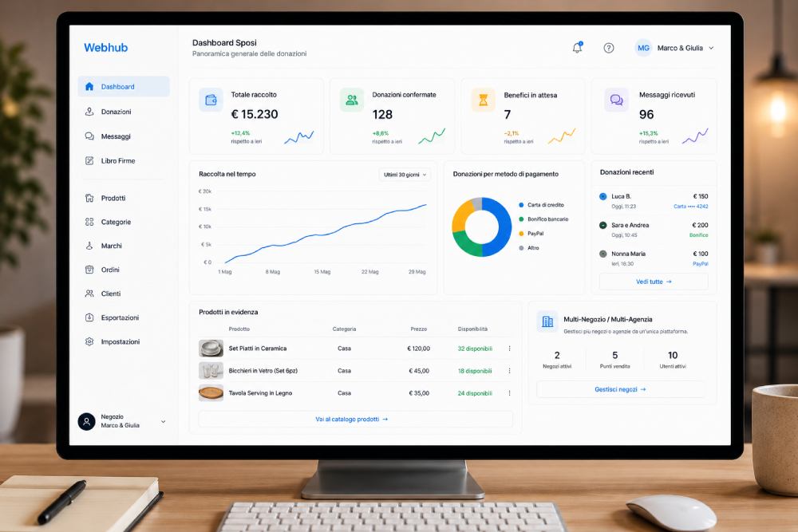Click the Prodotti sidebar icon

pyautogui.click(x=89, y=198)
